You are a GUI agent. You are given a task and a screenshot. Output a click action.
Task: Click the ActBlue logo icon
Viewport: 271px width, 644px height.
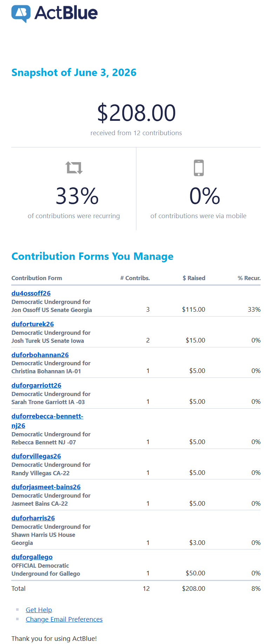[x=21, y=14]
